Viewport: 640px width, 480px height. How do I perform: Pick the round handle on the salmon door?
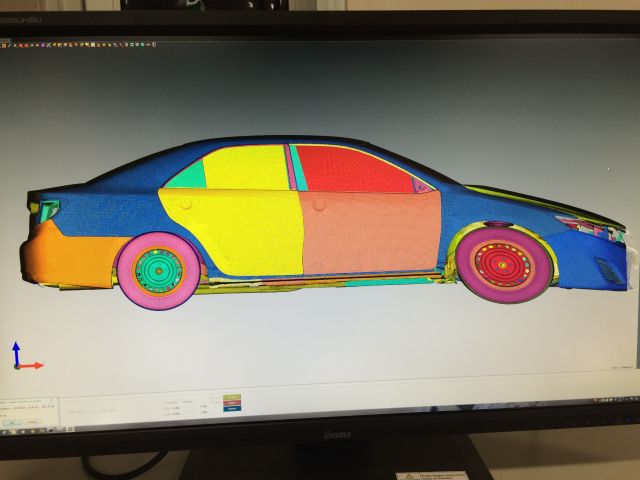[319, 206]
